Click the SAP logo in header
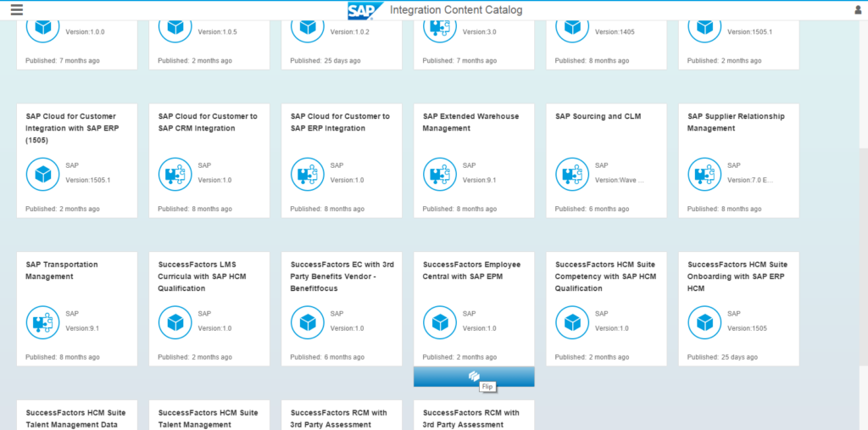This screenshot has height=430, width=868. tap(365, 10)
